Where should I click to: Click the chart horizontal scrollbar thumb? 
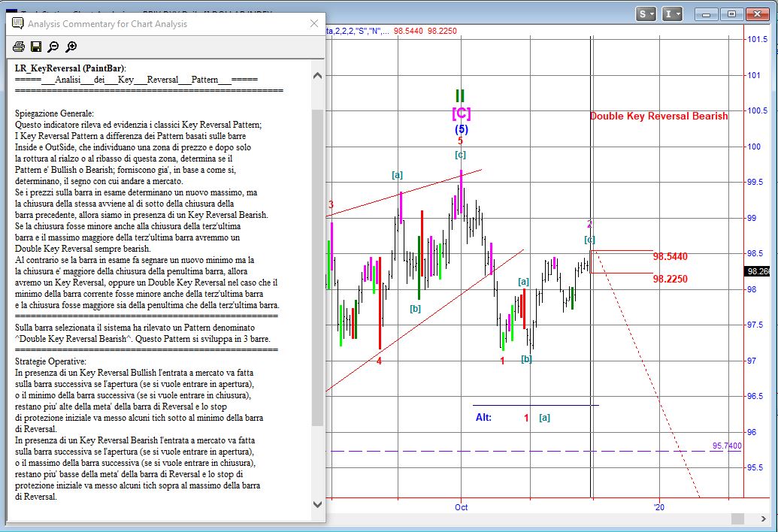(737, 519)
